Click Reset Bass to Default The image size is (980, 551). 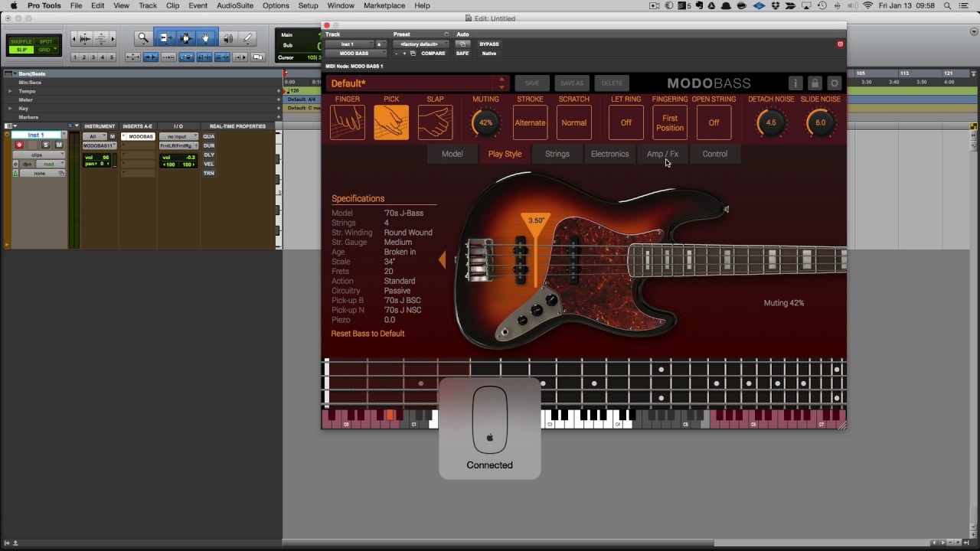[x=367, y=334]
